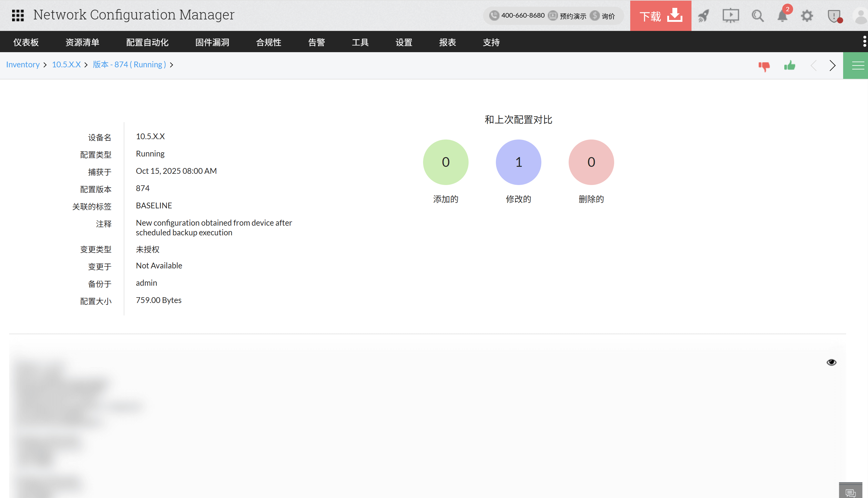Expand the 10.5.X.X breadcrumb chevron
Viewport: 868px width, 498px height.
(86, 65)
